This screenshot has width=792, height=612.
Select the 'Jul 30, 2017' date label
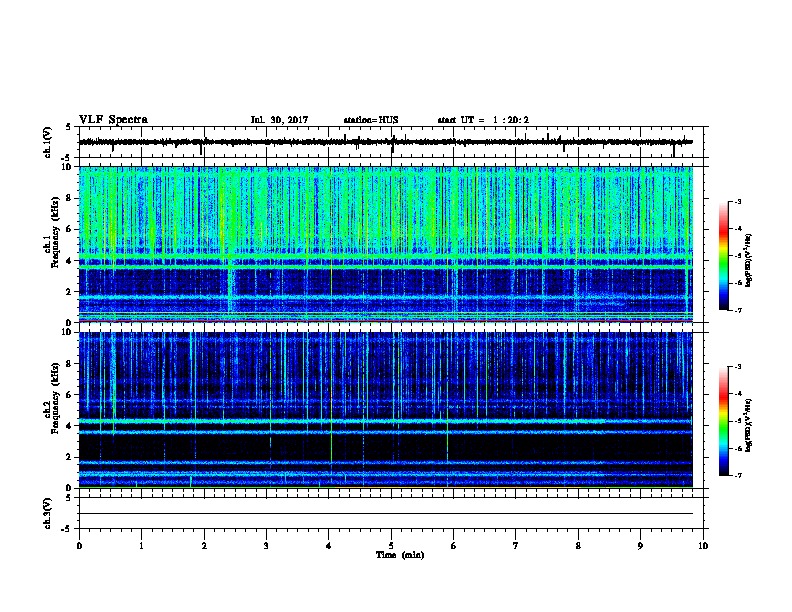(279, 120)
